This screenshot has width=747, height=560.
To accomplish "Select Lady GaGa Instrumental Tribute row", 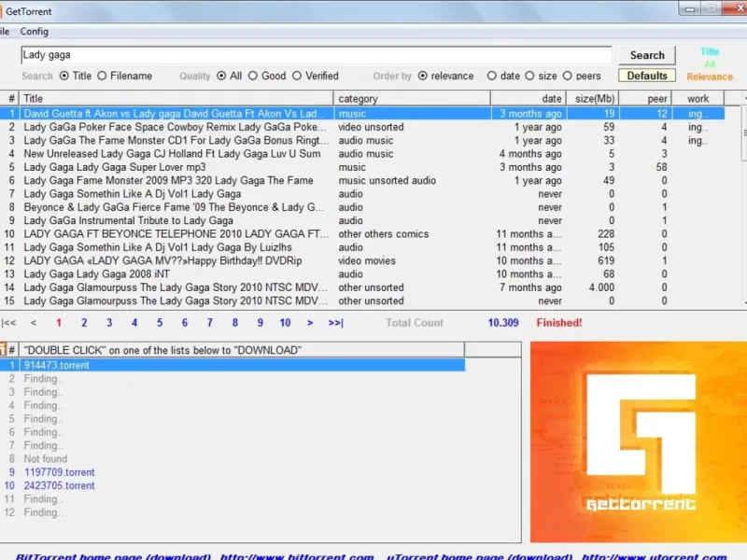I will click(x=362, y=220).
